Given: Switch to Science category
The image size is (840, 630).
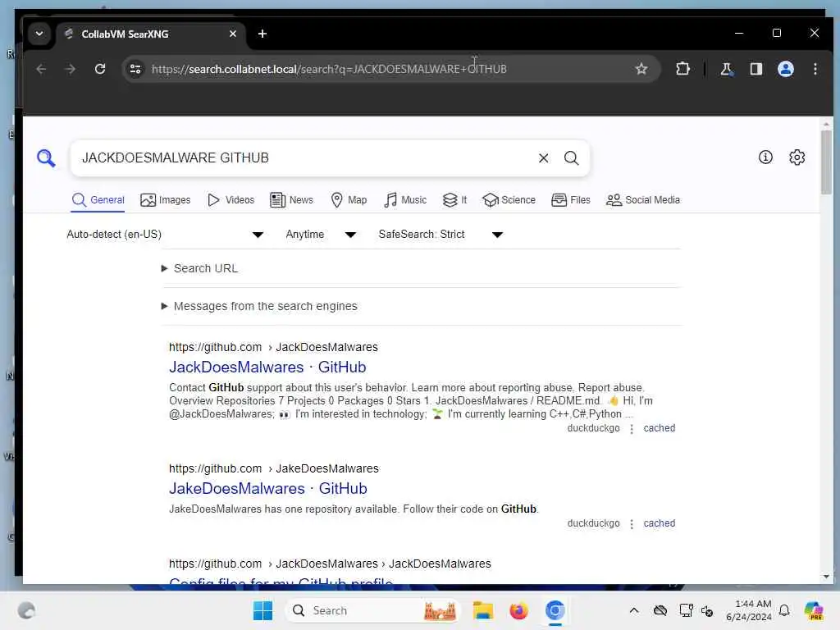Looking at the screenshot, I should (x=509, y=200).
